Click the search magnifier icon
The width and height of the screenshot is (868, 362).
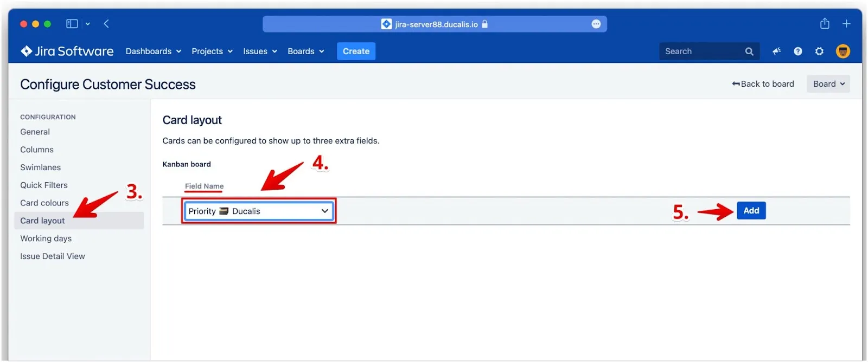click(x=749, y=51)
